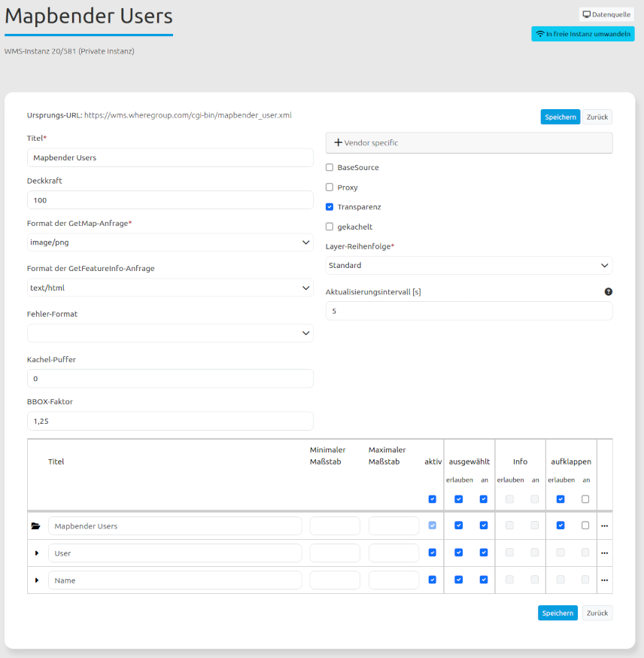Open the Fehler-Format dropdown

(170, 333)
